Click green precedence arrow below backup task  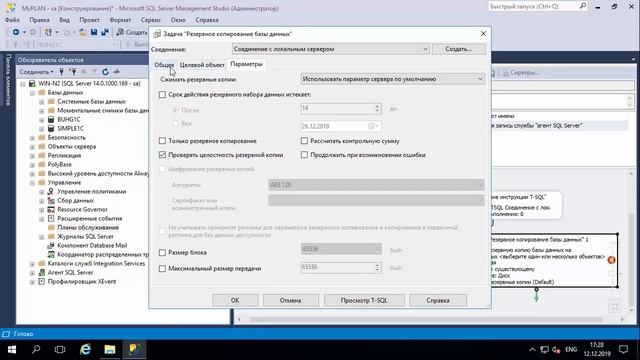tap(536, 295)
